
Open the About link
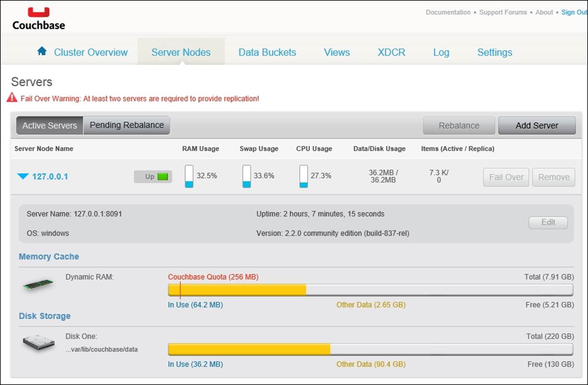(544, 12)
